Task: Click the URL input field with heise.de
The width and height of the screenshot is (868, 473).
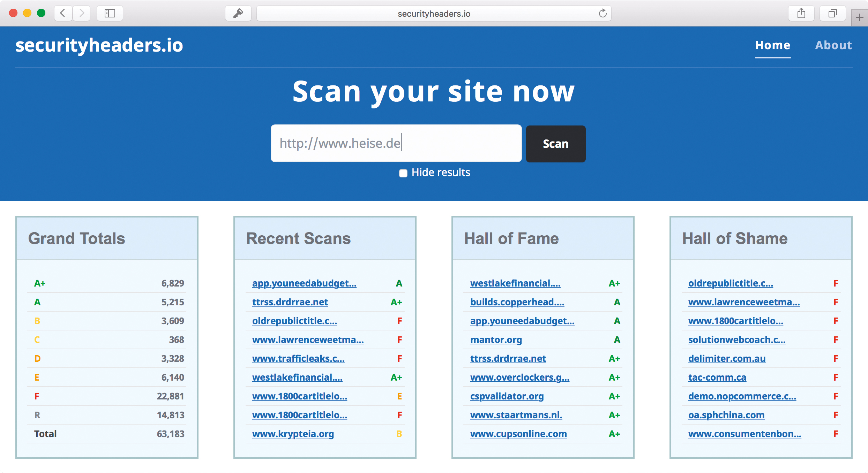Action: pos(396,143)
